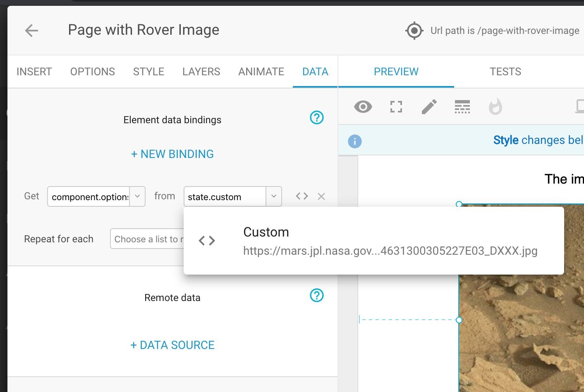Viewport: 584px width, 392px height.
Task: Click the grid layout toolbar icon
Action: point(462,107)
